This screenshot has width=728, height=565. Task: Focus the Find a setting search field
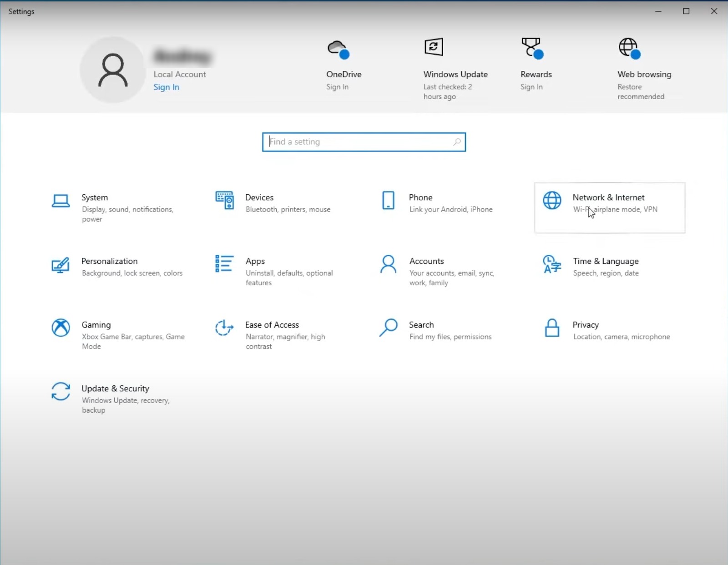[x=364, y=142]
